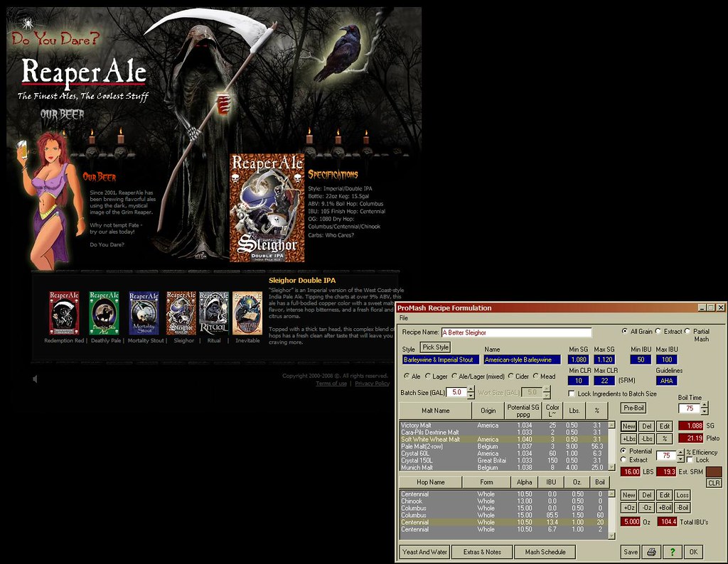This screenshot has height=564, width=728.
Task: Click the ReaperAle logo on the website
Action: (84, 73)
